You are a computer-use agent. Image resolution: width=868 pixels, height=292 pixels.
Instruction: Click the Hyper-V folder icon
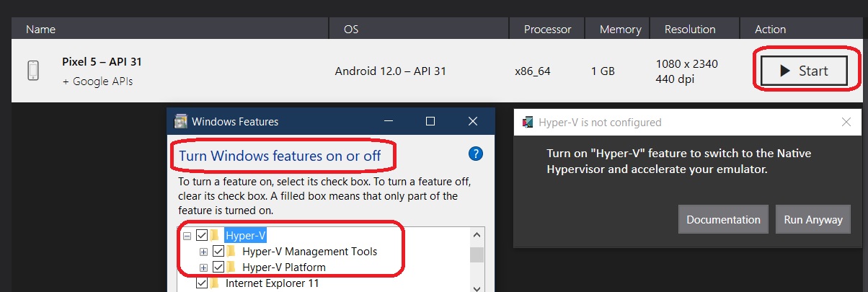pos(215,235)
